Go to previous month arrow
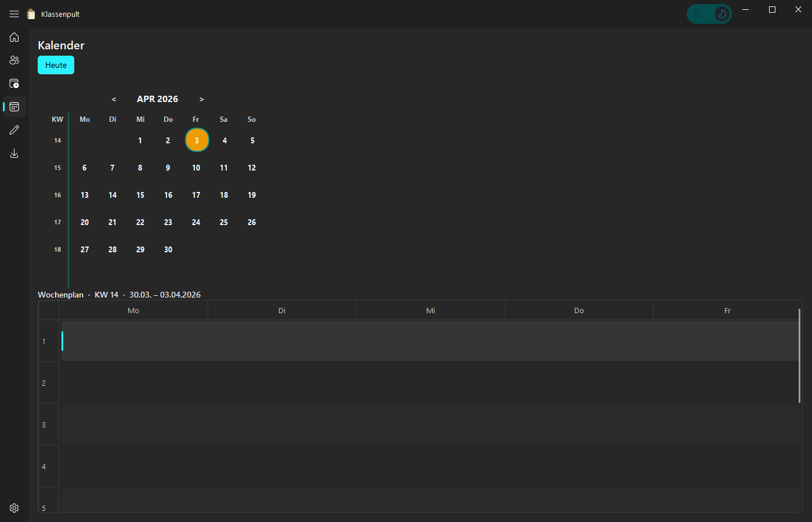 tap(114, 99)
